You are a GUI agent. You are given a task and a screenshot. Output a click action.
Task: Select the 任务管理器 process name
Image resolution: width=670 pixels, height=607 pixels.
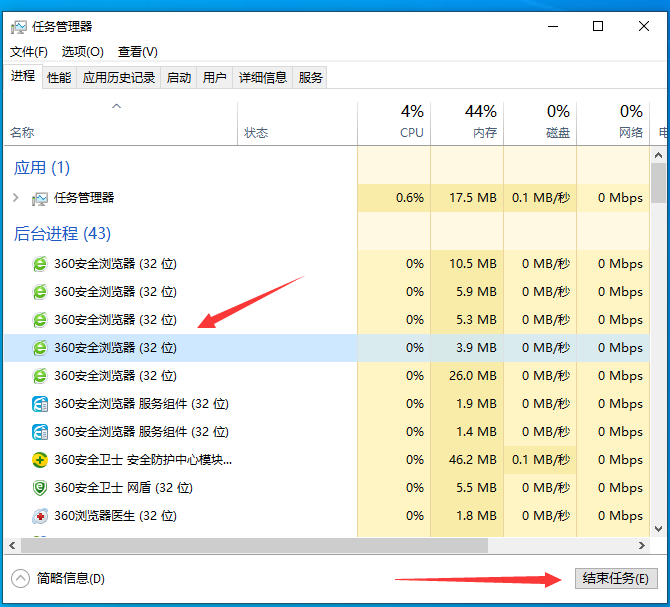click(84, 198)
